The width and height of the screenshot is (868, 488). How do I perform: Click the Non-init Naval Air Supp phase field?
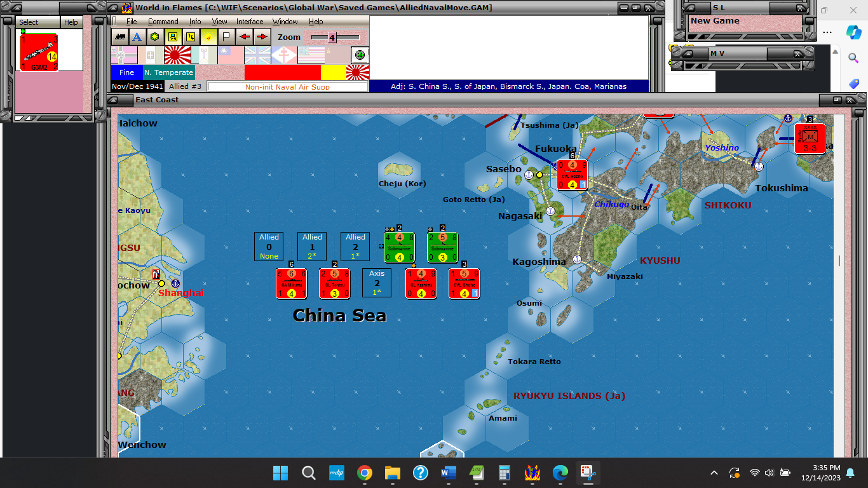point(287,86)
